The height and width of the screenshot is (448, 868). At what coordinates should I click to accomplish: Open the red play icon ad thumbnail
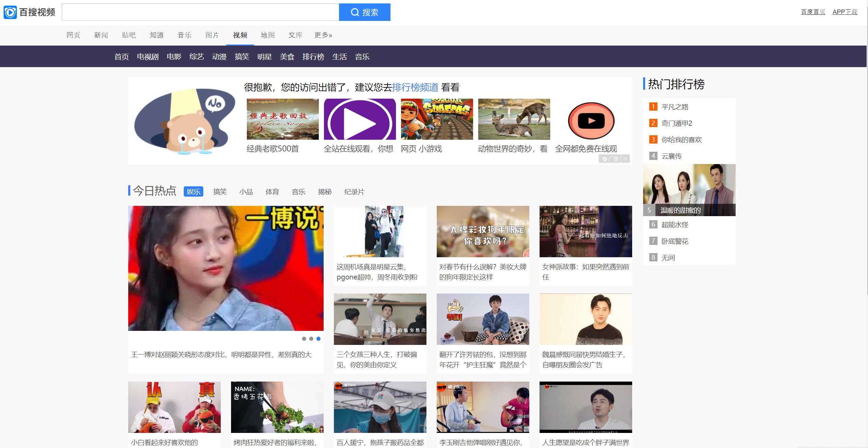coord(591,121)
